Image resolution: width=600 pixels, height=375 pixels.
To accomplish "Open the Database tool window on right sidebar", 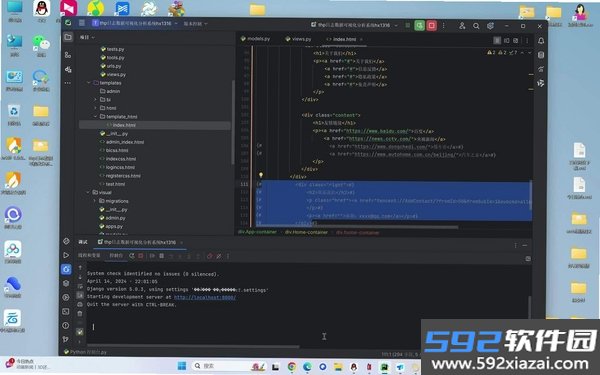I will pos(541,55).
